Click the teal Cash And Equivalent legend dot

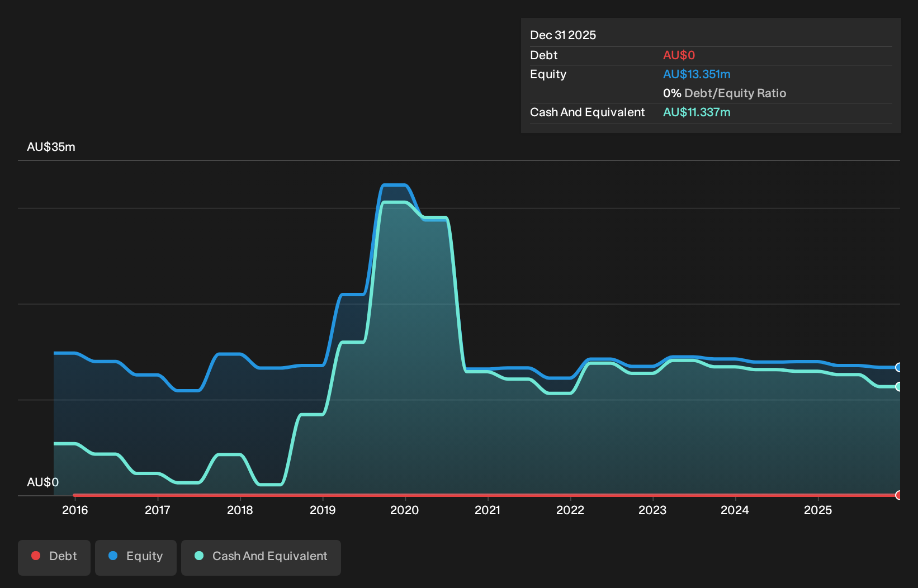[199, 556]
